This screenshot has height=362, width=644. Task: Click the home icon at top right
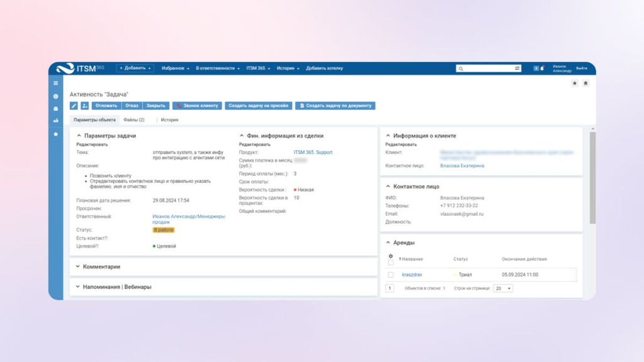586,83
